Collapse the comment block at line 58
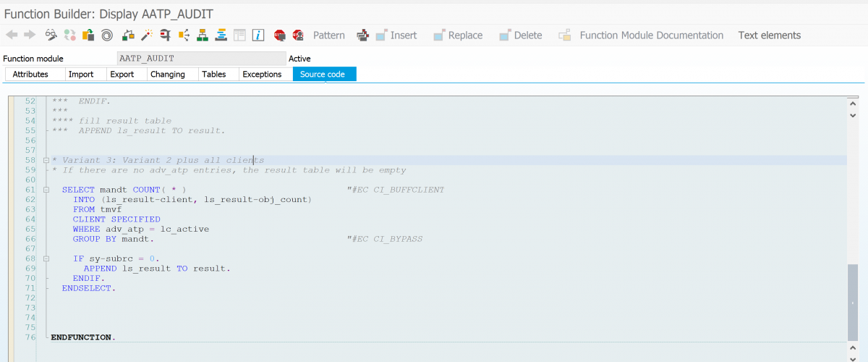 (x=46, y=160)
